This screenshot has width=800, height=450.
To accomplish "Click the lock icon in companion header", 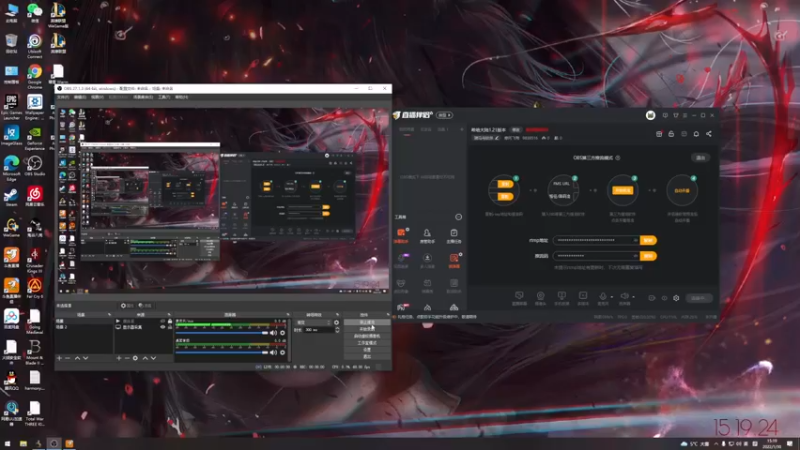I will click(x=671, y=134).
